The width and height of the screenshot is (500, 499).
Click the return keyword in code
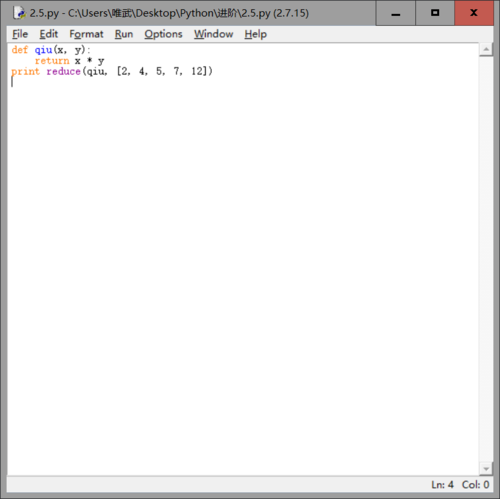click(x=52, y=61)
